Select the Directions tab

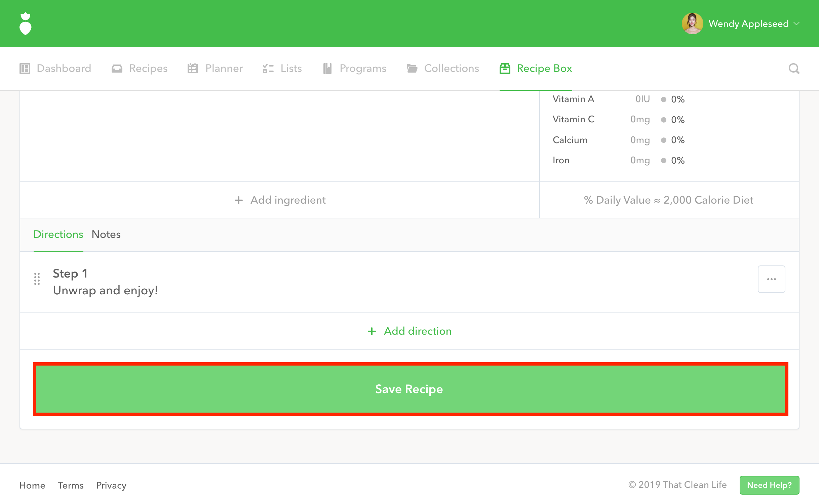point(58,234)
